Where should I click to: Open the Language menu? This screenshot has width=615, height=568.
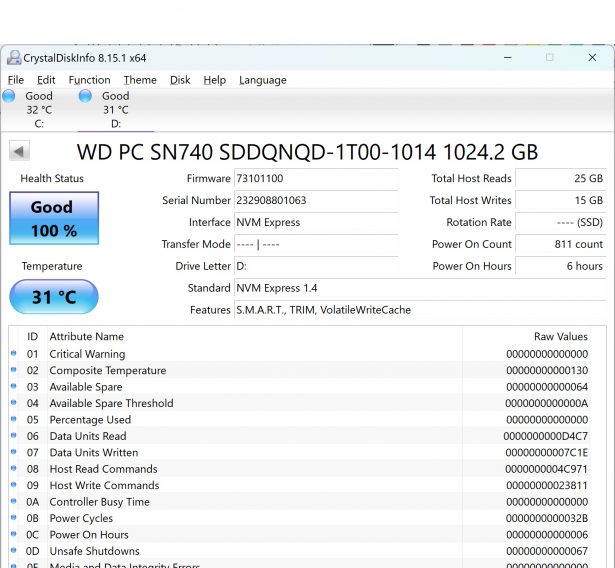coord(262,80)
